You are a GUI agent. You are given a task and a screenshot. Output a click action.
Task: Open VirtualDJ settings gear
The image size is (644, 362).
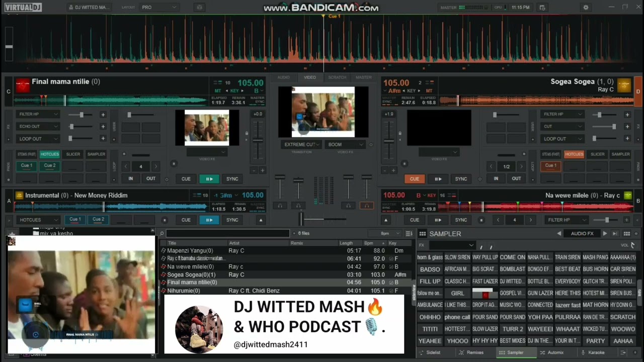(x=586, y=8)
